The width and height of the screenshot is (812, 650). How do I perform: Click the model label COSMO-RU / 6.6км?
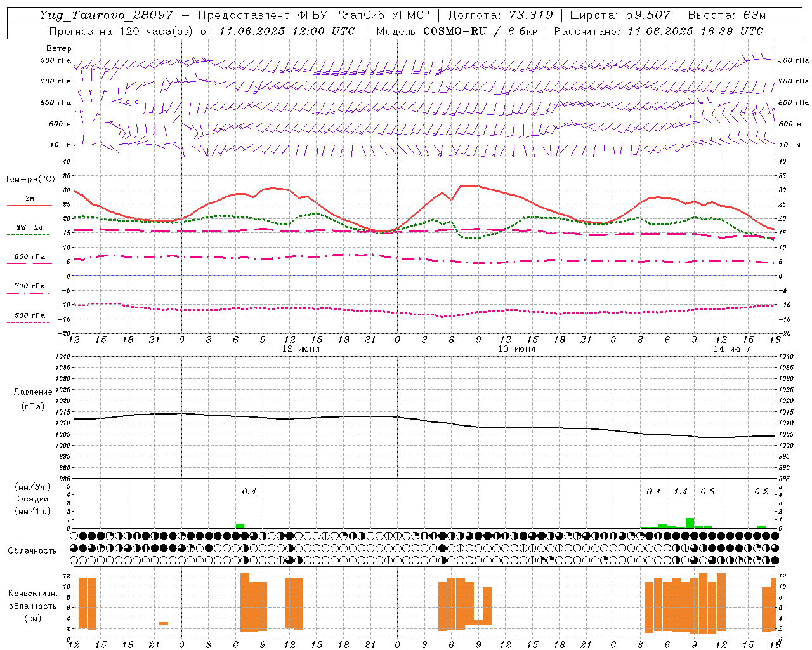[x=480, y=31]
